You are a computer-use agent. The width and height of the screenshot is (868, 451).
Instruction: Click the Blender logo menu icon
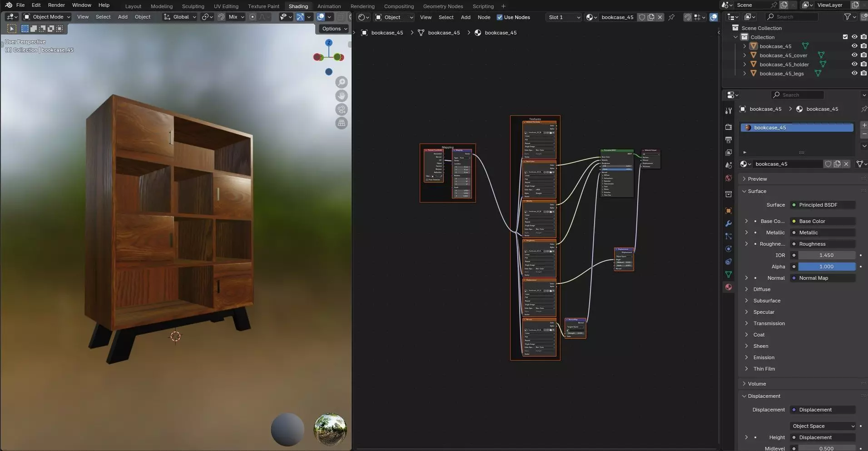[9, 5]
